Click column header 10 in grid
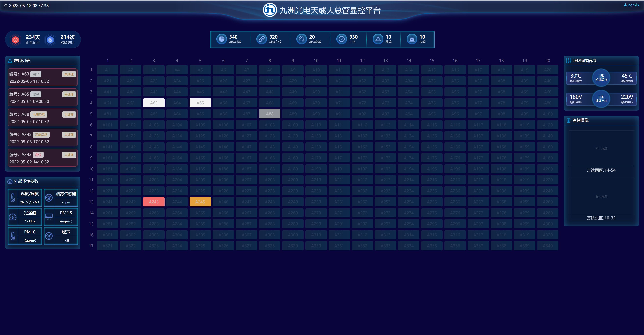Image resolution: width=644 pixels, height=335 pixels. pyautogui.click(x=316, y=61)
